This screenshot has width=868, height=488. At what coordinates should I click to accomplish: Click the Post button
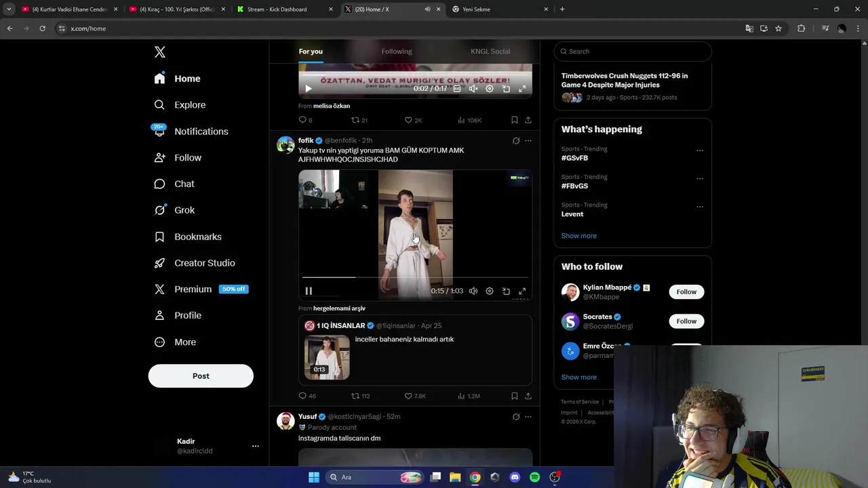click(x=201, y=376)
